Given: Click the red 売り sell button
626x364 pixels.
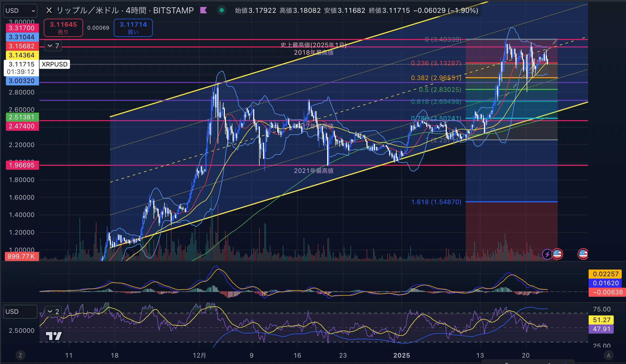Looking at the screenshot, I should (63, 28).
